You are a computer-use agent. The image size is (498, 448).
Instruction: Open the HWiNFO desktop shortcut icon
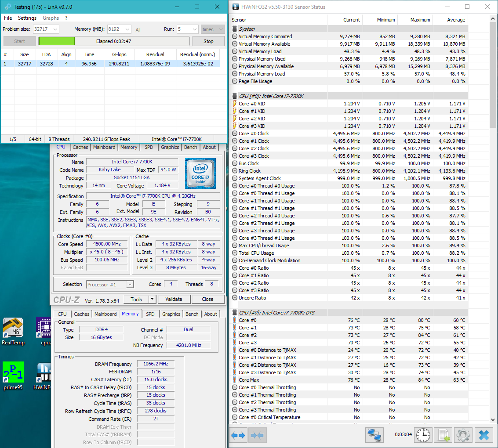click(x=43, y=376)
